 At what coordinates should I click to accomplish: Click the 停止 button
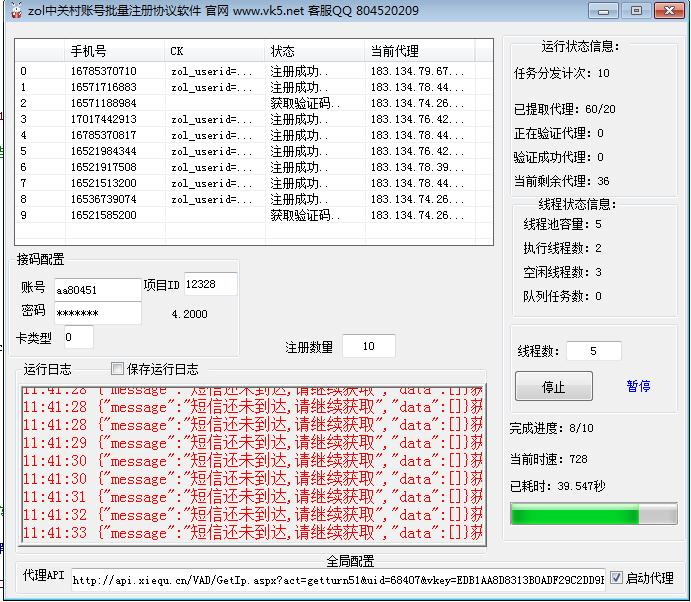coord(554,386)
